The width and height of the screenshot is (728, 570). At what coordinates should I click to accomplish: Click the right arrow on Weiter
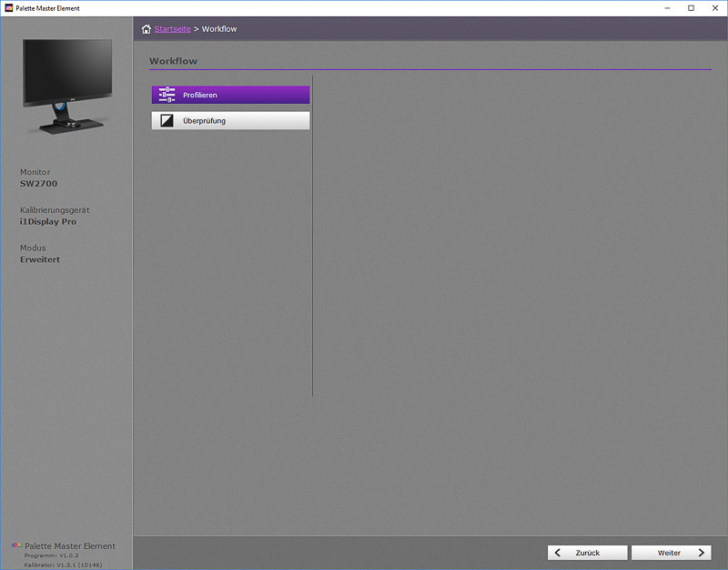click(x=701, y=553)
